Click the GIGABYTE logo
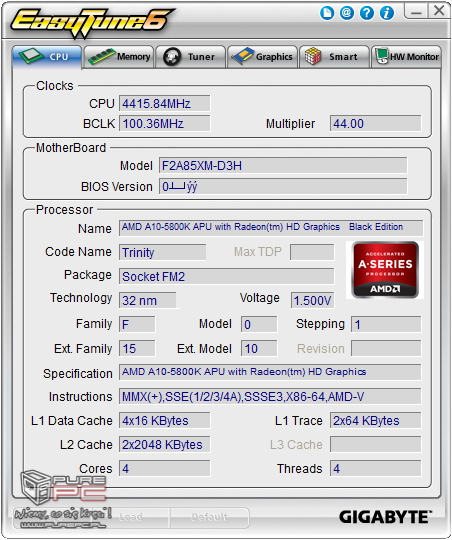The image size is (452, 540). (385, 517)
